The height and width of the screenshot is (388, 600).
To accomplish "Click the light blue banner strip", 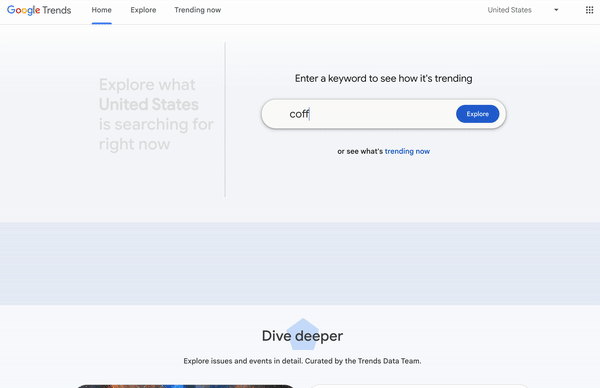I will (x=300, y=263).
